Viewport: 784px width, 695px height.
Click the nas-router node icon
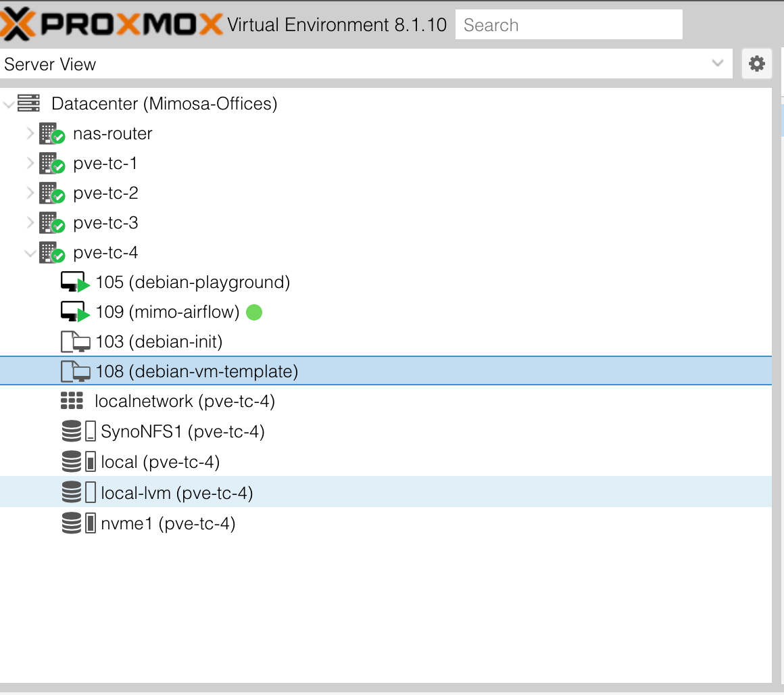(51, 134)
